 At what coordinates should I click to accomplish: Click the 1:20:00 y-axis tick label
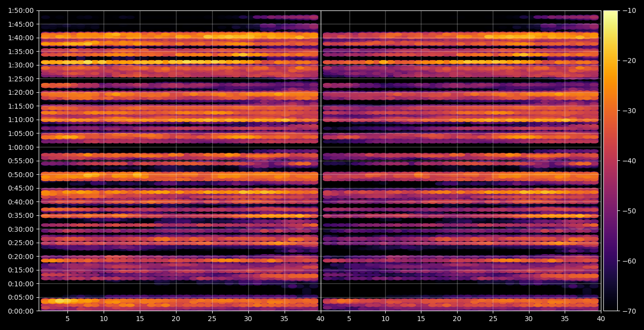click(21, 92)
